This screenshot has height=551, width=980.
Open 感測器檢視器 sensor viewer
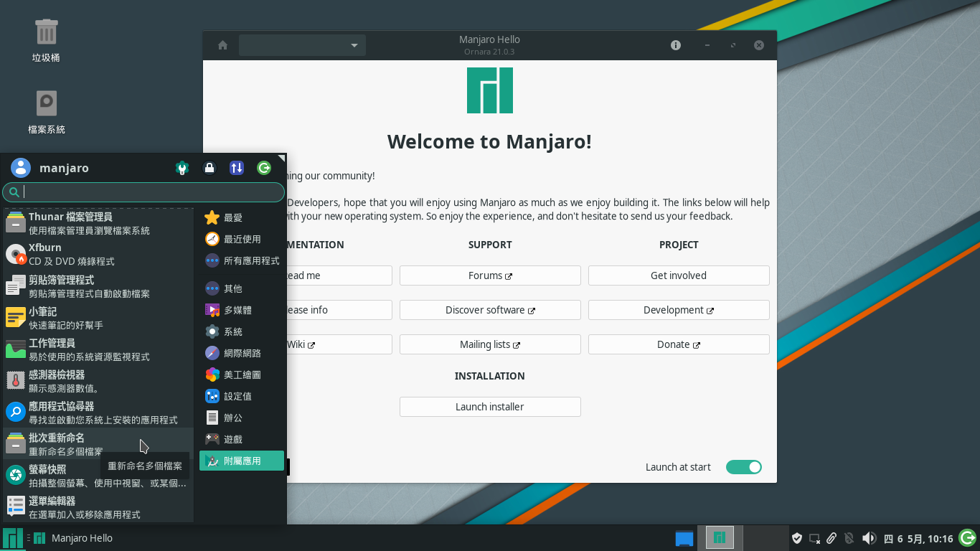click(98, 381)
